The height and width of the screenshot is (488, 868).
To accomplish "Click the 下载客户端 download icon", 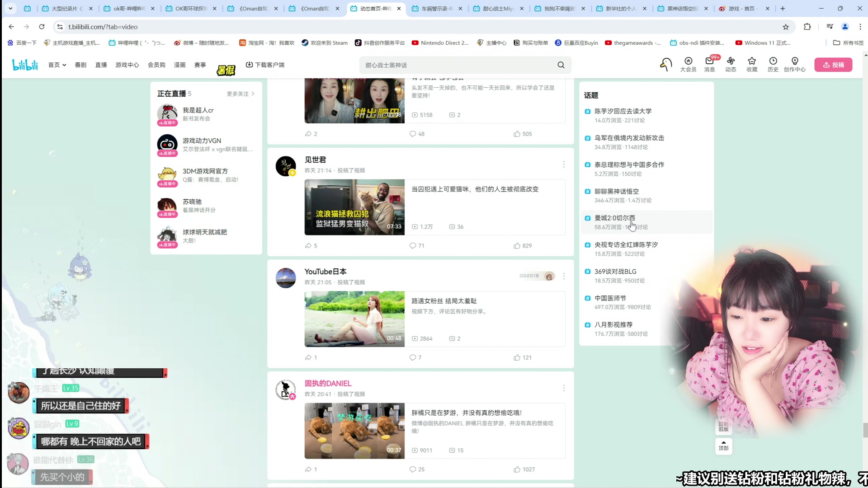I will (250, 65).
